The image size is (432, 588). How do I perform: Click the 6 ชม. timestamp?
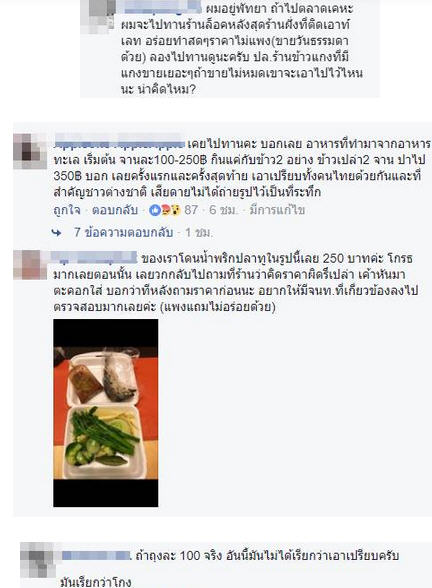tap(223, 210)
